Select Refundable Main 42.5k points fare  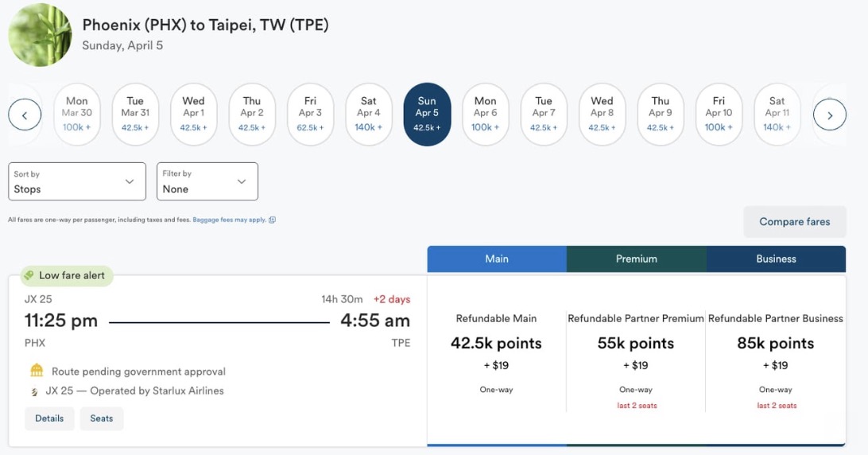click(x=496, y=353)
